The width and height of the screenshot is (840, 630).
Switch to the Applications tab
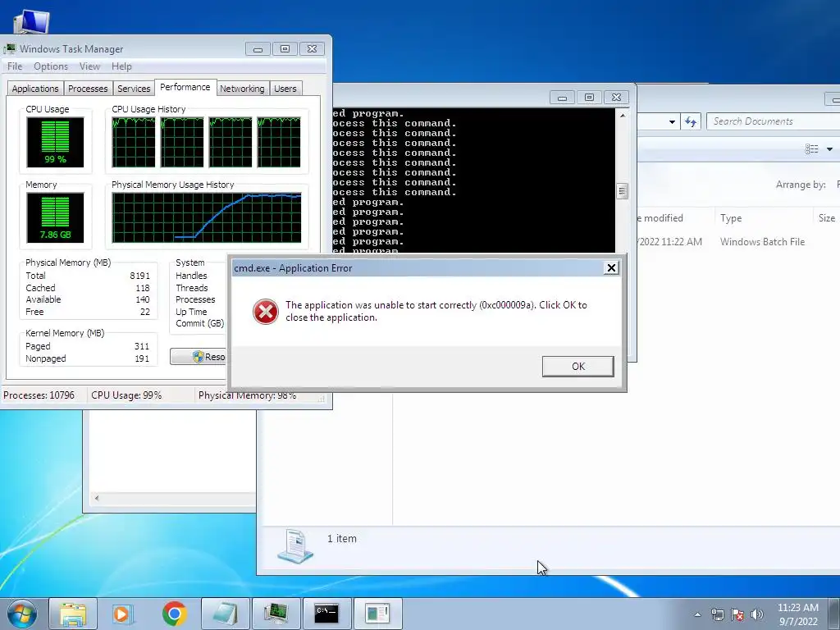click(x=35, y=89)
